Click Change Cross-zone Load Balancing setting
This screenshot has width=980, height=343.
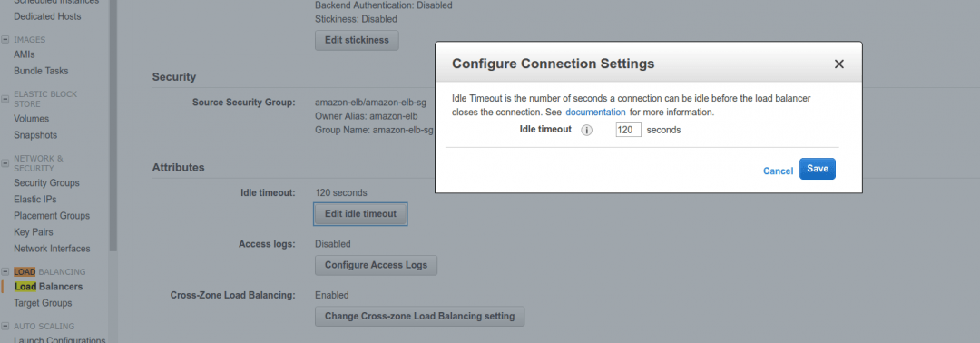[419, 316]
